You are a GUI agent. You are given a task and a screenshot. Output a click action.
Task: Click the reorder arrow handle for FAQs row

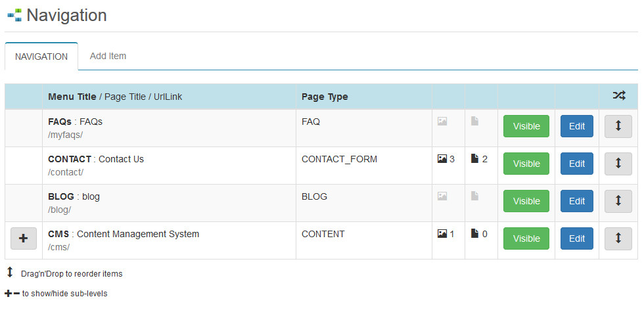coord(618,126)
